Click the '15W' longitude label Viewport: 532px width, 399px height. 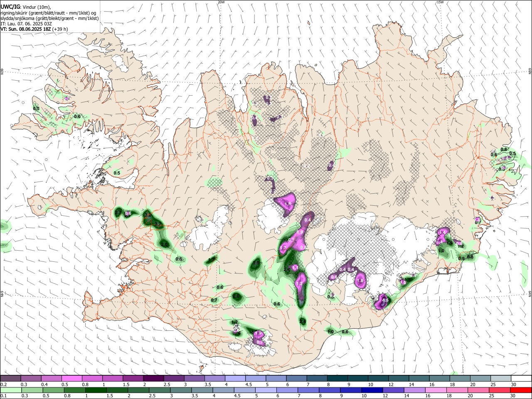click(440, 2)
